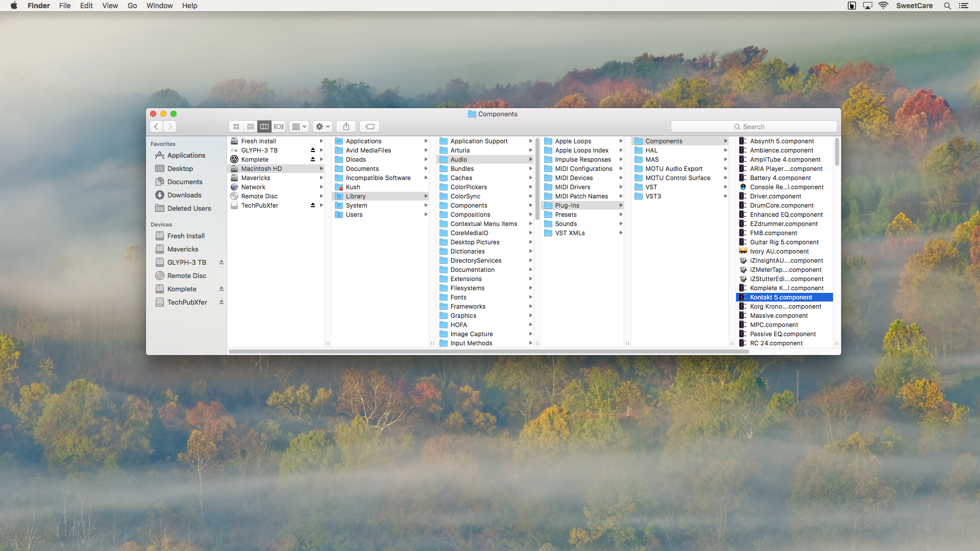Select the EZdrummer.component file
Screen dimensions: 980x551
coord(783,223)
